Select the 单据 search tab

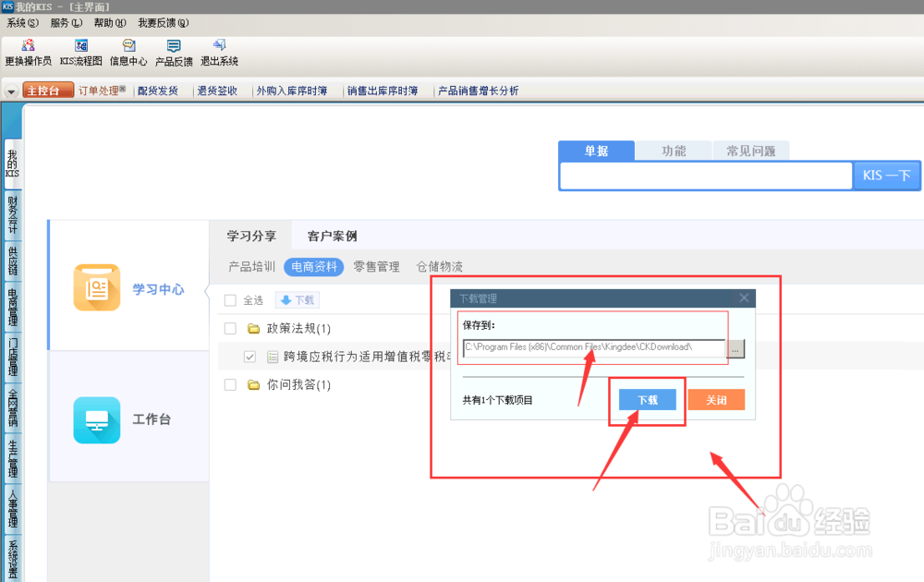pos(596,151)
